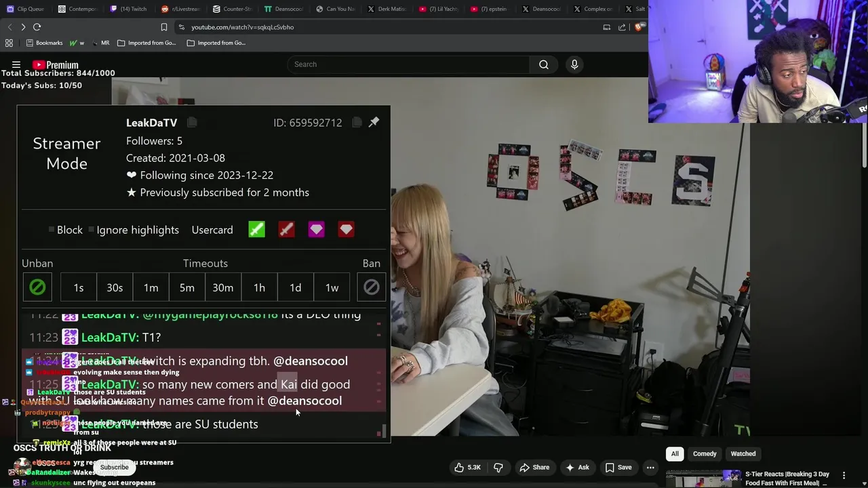Copy the user ID 659592712 with the copy icon
868x488 pixels.
[x=357, y=123]
